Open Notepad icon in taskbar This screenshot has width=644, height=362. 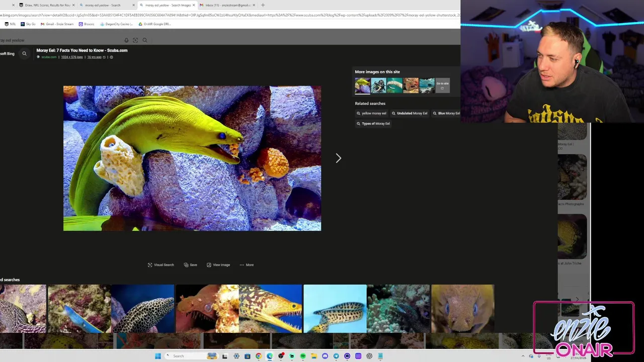[x=380, y=356]
